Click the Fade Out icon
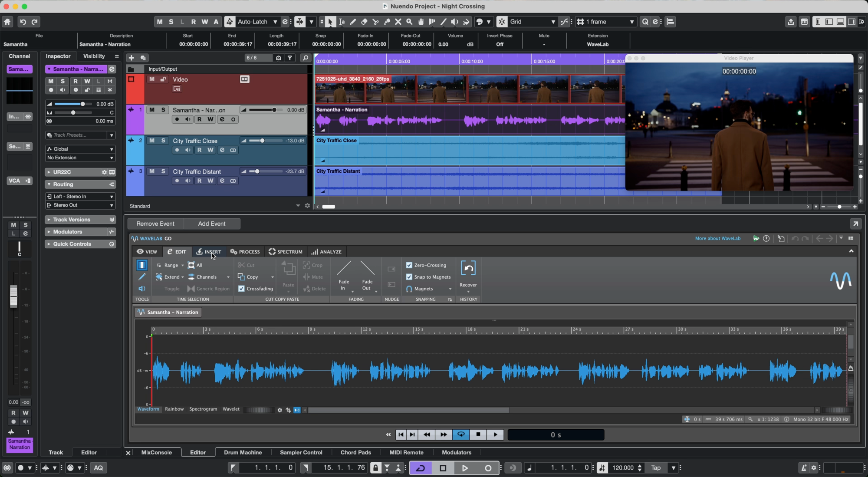The width and height of the screenshot is (868, 477). click(367, 269)
